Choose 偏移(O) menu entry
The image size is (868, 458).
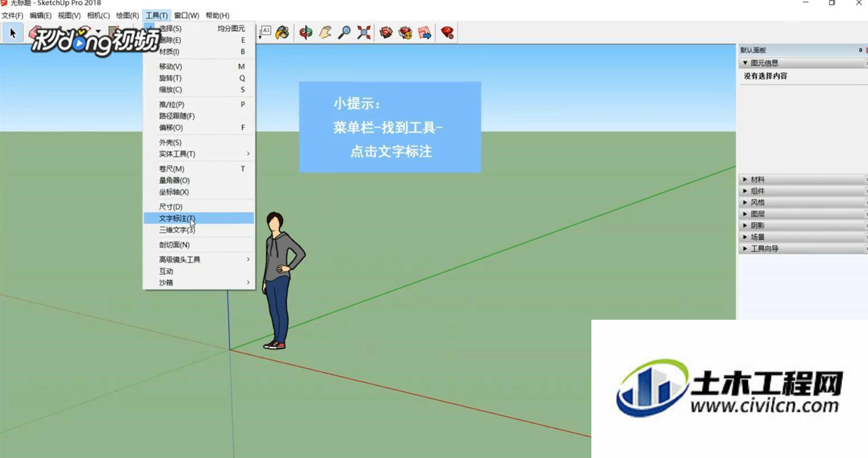click(x=199, y=128)
